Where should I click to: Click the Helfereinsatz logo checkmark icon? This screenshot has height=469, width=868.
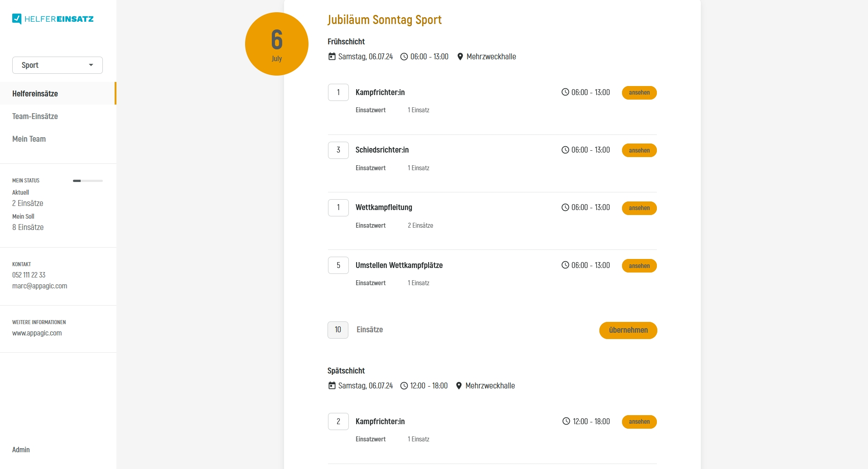(17, 19)
